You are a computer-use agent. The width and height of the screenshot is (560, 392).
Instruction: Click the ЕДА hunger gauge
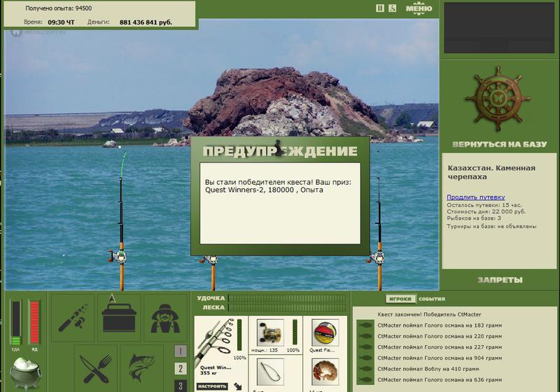tap(16, 323)
